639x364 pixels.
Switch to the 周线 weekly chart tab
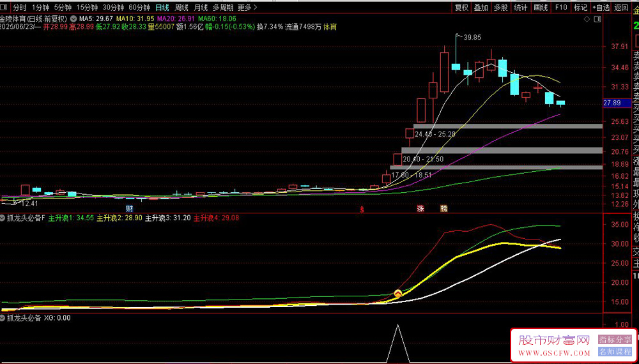181,7
